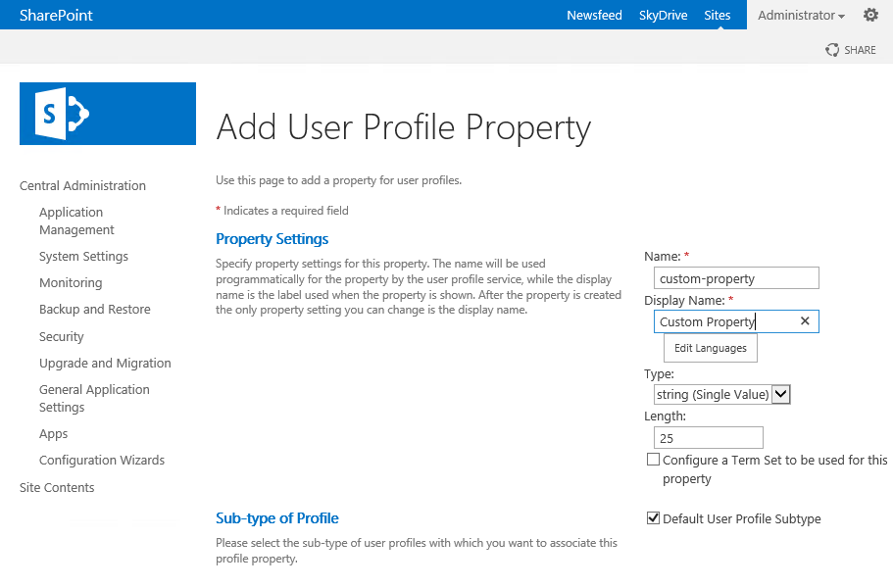The height and width of the screenshot is (588, 893).
Task: Click the Length input field
Action: tap(708, 438)
